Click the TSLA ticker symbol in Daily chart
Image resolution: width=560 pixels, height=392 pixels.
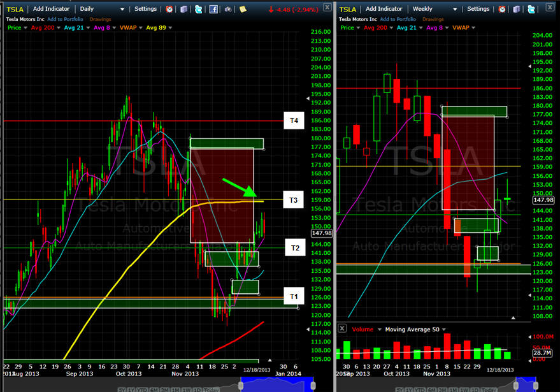15,10
